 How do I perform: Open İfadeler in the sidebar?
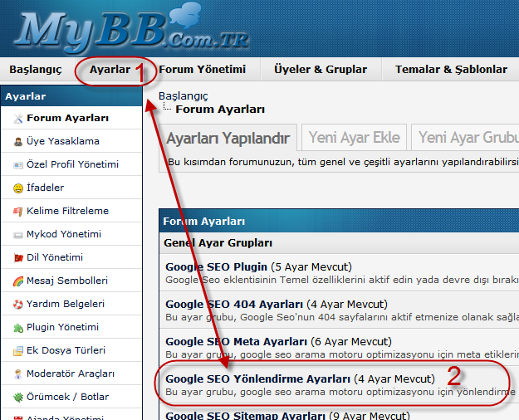click(46, 188)
